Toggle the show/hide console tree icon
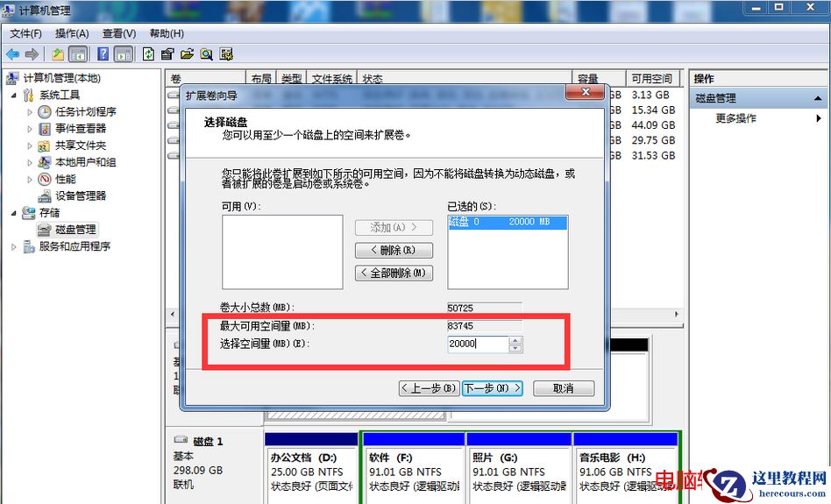The image size is (831, 504). [x=78, y=54]
